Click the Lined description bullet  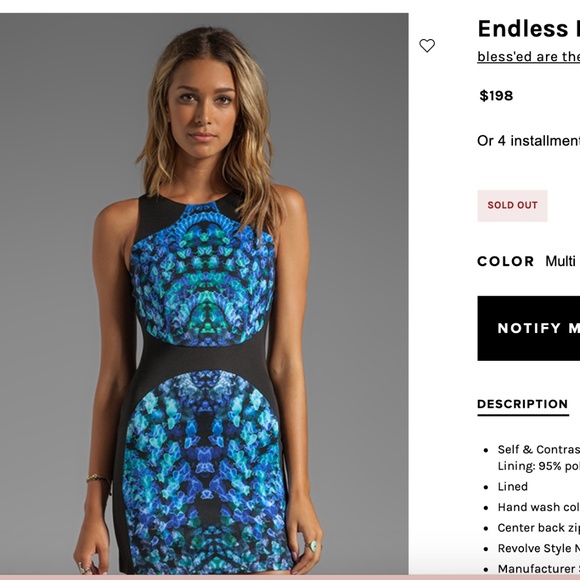pos(512,486)
